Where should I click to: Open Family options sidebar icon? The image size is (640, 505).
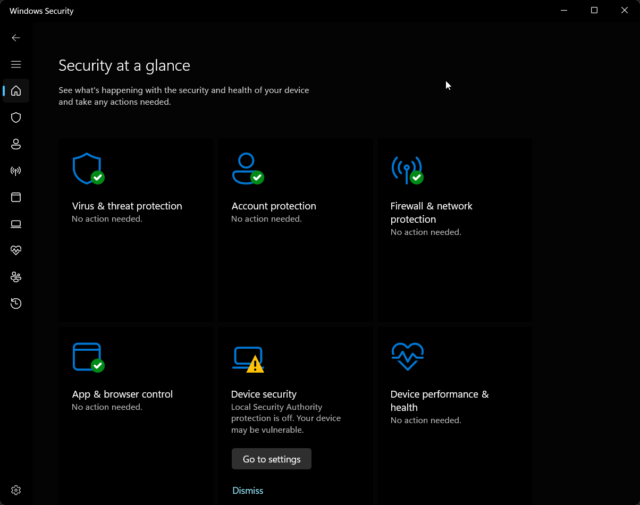16,277
